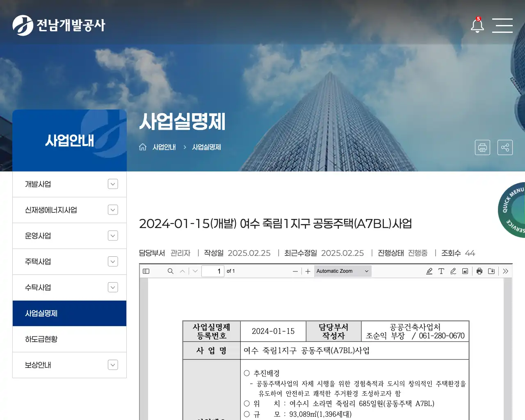Expand the 운영사업 submenu
The image size is (525, 420).
point(113,236)
